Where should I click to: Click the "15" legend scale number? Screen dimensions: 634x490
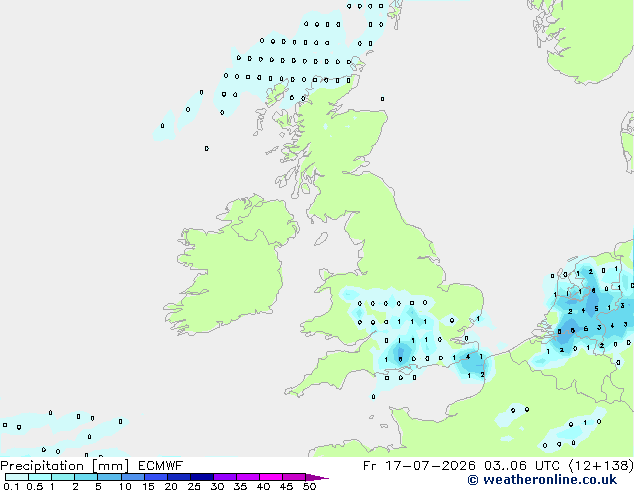(148, 486)
